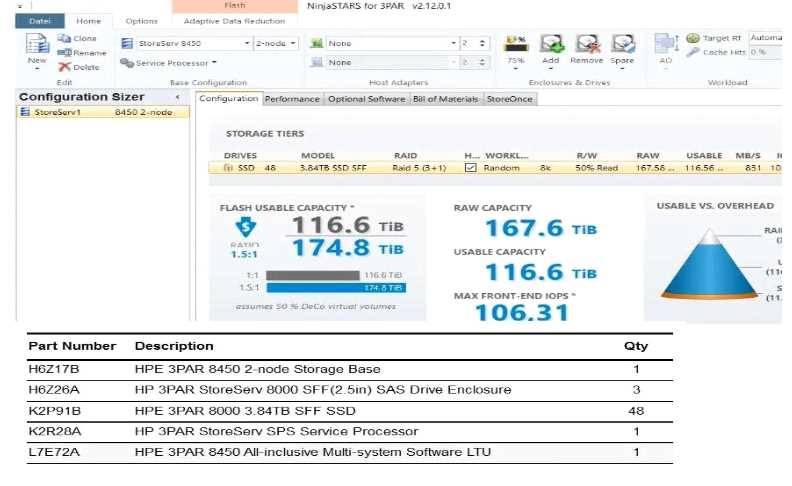
Task: Click the 1.5:1 ratio capacity bar
Action: click(x=335, y=288)
